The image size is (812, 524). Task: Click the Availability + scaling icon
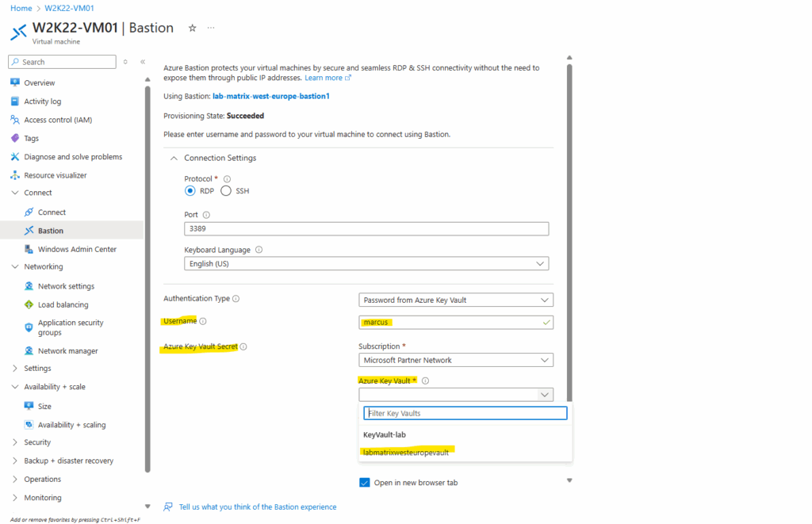[29, 425]
